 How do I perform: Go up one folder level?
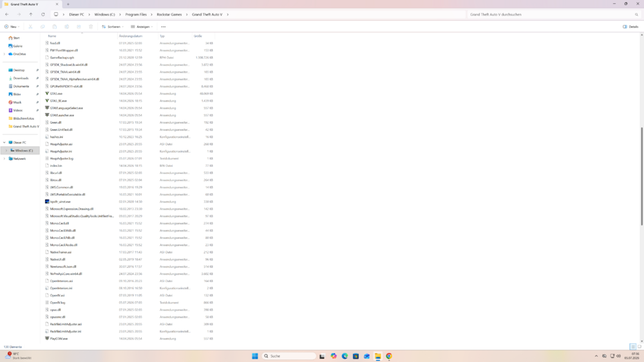[31, 14]
